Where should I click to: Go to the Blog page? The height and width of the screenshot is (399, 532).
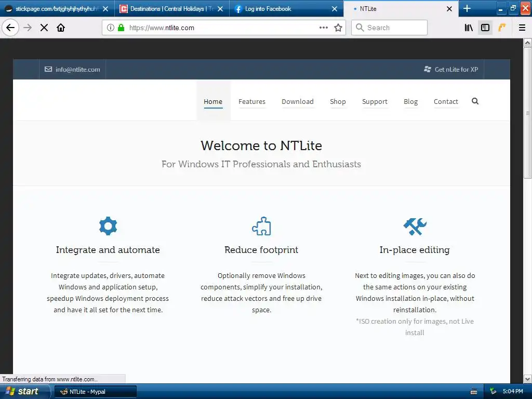[410, 101]
